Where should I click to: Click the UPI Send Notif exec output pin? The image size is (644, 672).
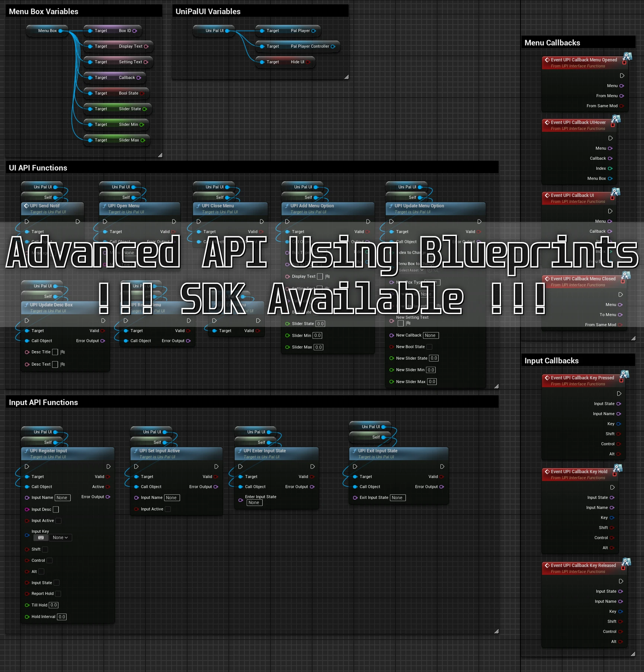pyautogui.click(x=78, y=222)
